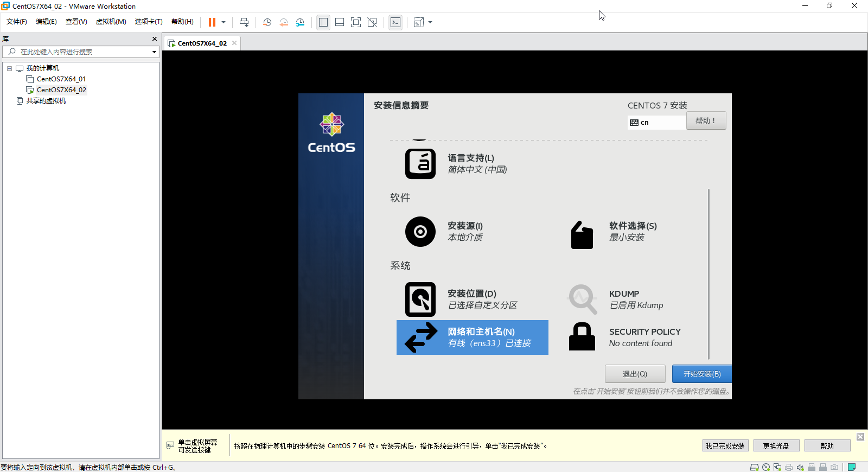Open the snapshot manager icon

300,22
